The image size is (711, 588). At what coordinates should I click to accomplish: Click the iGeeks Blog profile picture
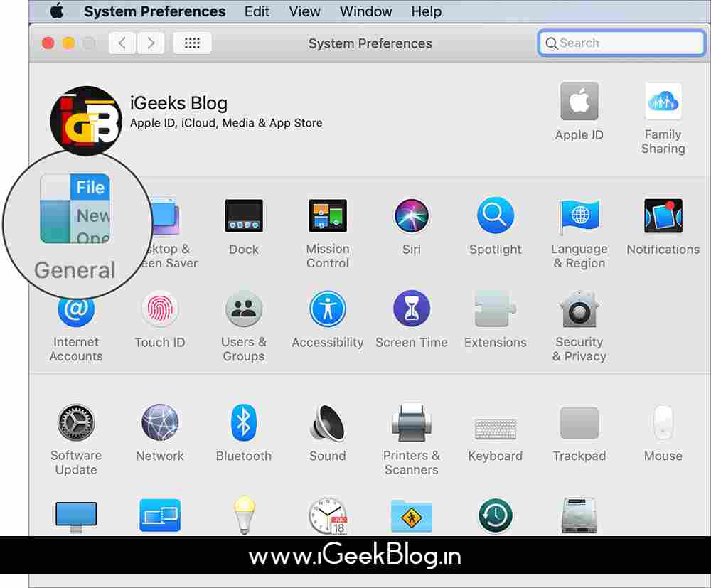pos(86,121)
